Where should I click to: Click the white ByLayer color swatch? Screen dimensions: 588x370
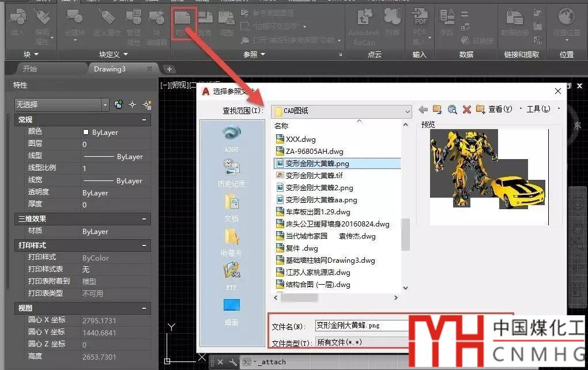point(86,132)
